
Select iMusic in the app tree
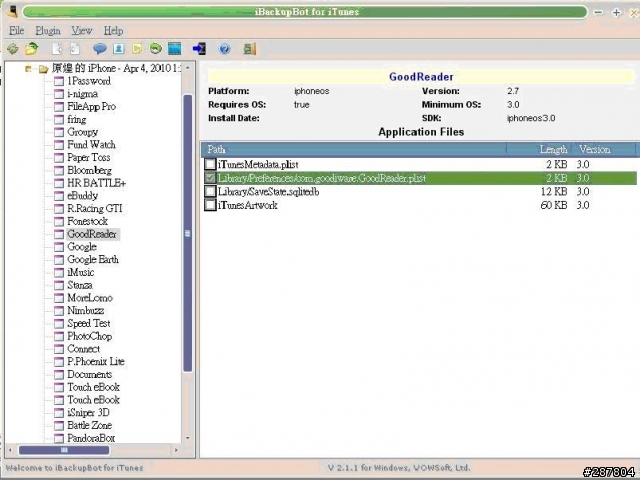click(x=81, y=272)
